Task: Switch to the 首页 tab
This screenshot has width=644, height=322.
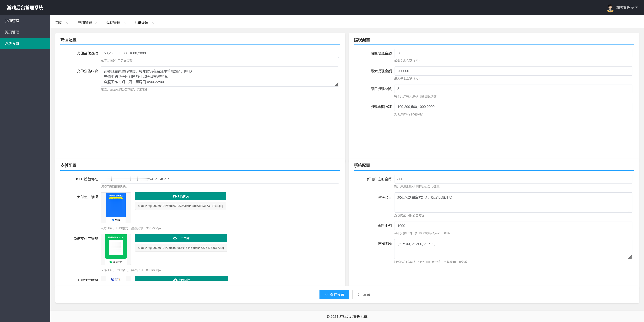Action: click(59, 23)
